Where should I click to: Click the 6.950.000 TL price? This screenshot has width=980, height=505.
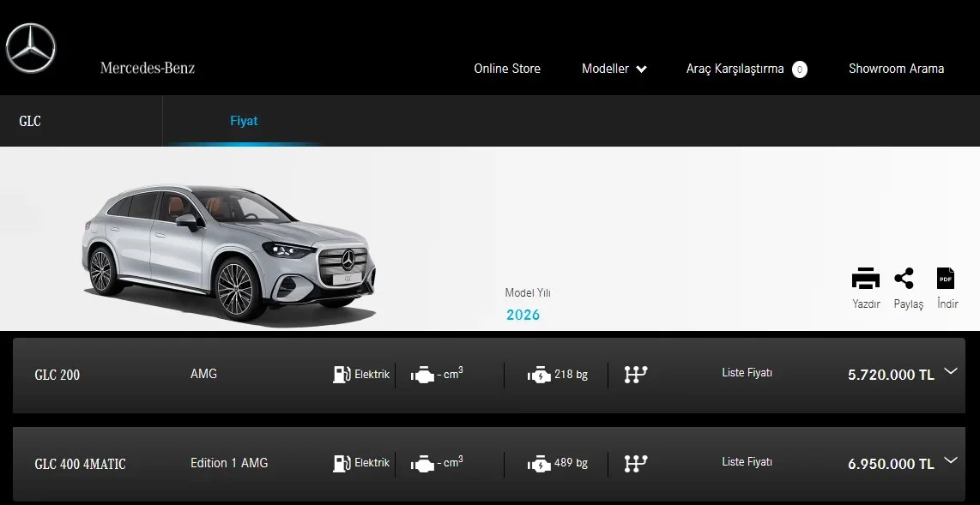pos(891,464)
